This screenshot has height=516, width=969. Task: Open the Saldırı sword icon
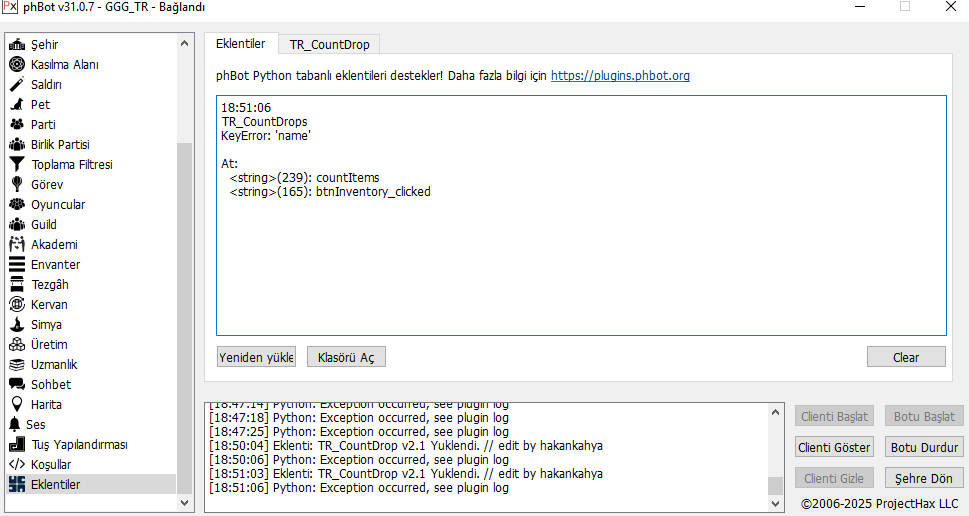[16, 85]
